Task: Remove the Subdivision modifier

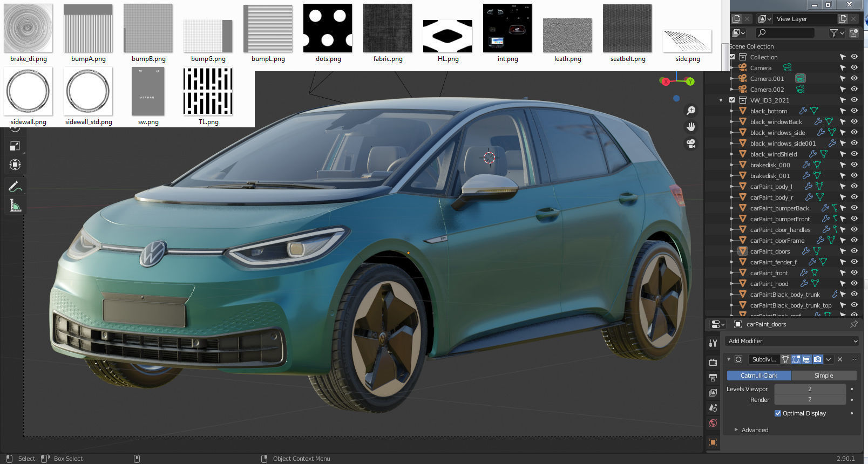Action: pyautogui.click(x=840, y=359)
